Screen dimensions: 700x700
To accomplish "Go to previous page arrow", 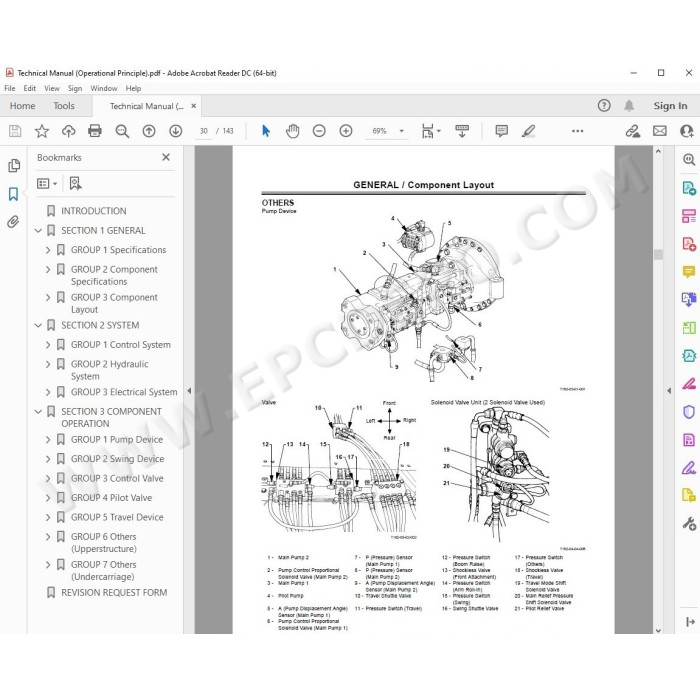I will [149, 131].
